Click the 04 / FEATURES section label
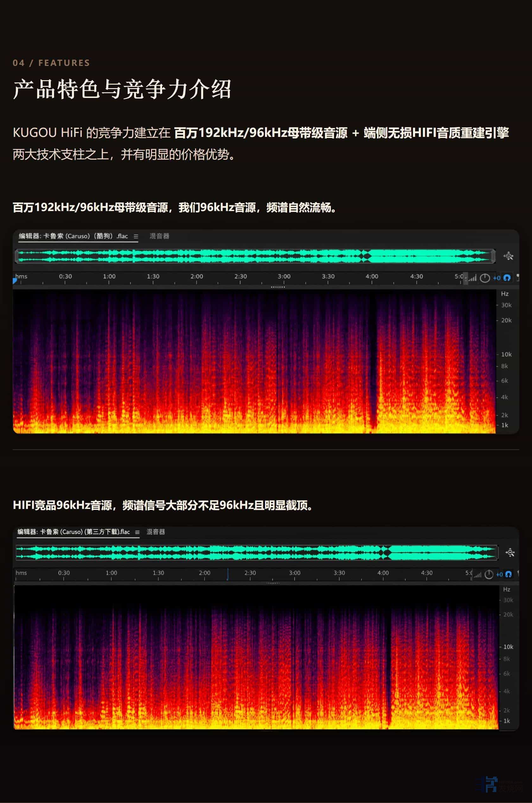Screen dimensions: 532x803 pyautogui.click(x=51, y=63)
